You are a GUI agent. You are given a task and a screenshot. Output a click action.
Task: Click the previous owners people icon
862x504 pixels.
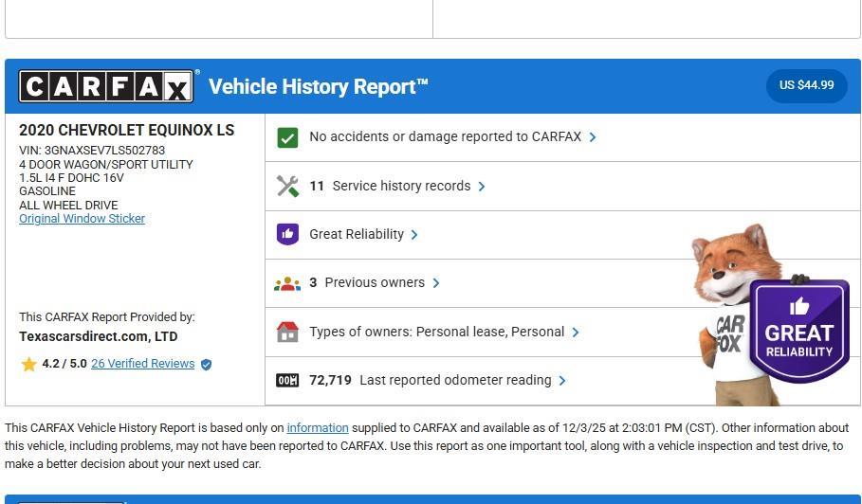coord(287,283)
